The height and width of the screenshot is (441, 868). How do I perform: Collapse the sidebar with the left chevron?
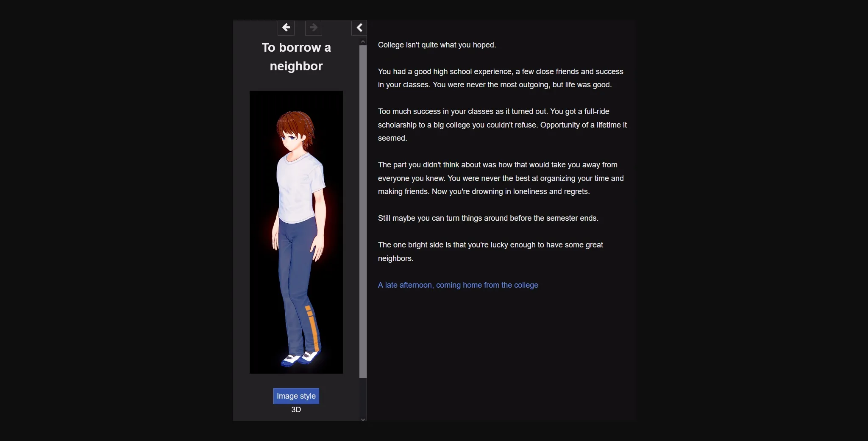(x=359, y=28)
